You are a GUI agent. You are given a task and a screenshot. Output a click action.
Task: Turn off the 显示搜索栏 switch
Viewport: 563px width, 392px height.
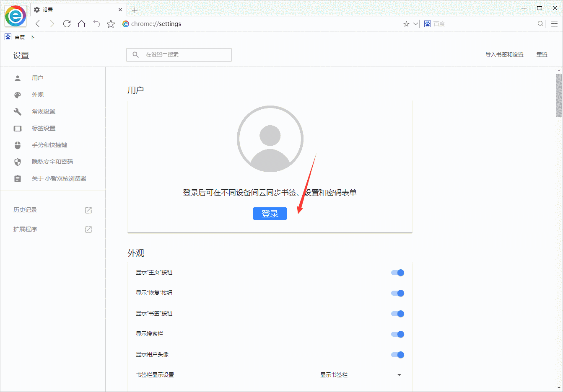point(397,334)
